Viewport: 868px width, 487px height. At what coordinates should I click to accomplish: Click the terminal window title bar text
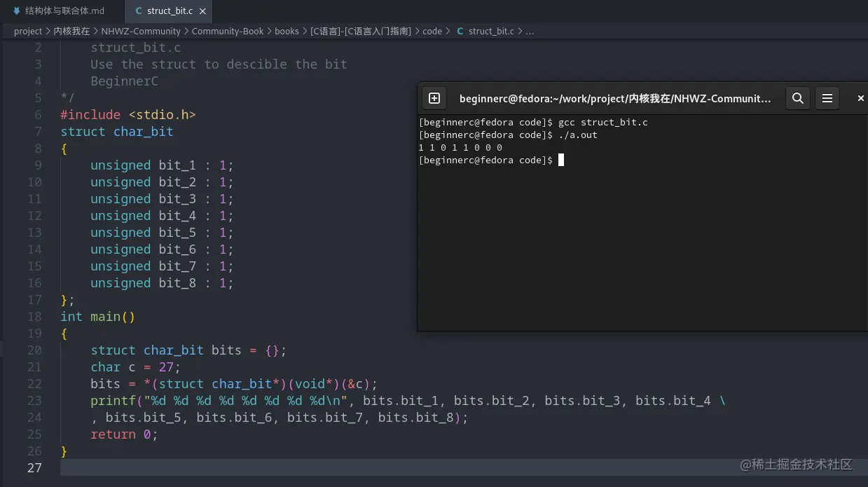tap(615, 99)
